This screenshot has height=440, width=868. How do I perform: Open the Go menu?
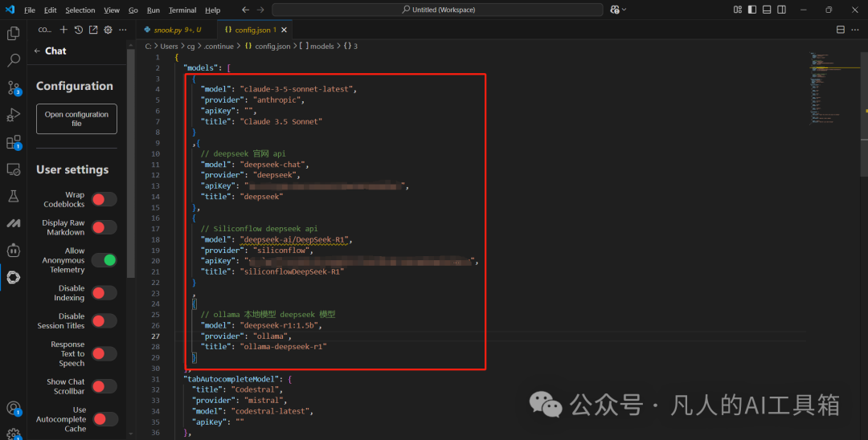133,10
